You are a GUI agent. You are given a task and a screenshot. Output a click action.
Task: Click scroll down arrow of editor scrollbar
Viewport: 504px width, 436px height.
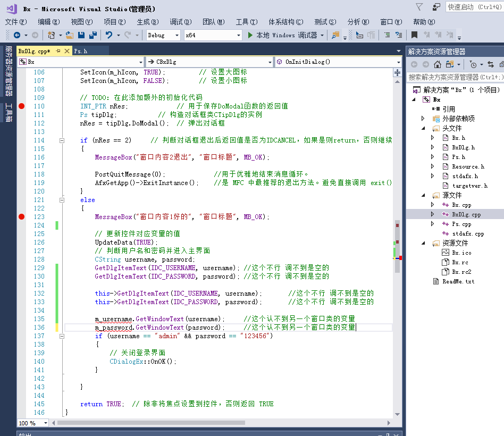[397, 414]
